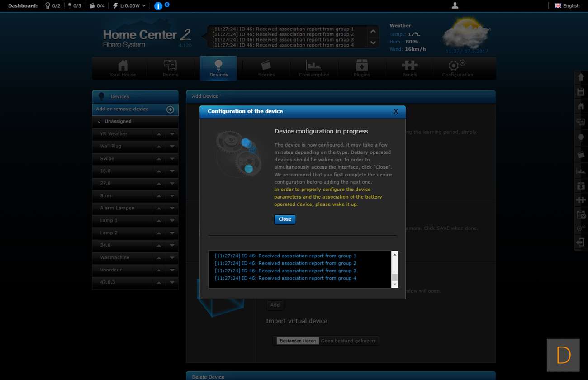Image resolution: width=588 pixels, height=380 pixels.
Task: Select Siren in the device list
Action: pyautogui.click(x=106, y=196)
